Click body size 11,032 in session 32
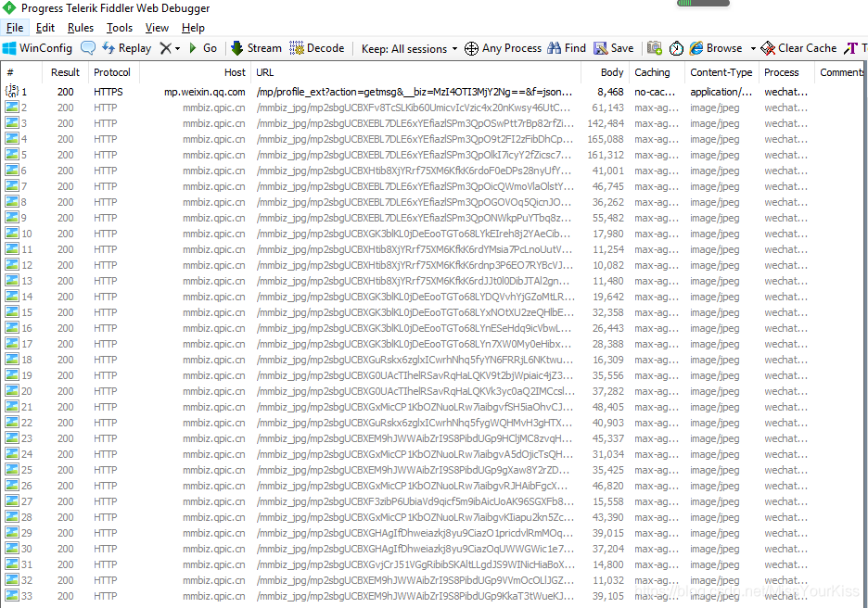Screen dimensions: 868x608 607,580
